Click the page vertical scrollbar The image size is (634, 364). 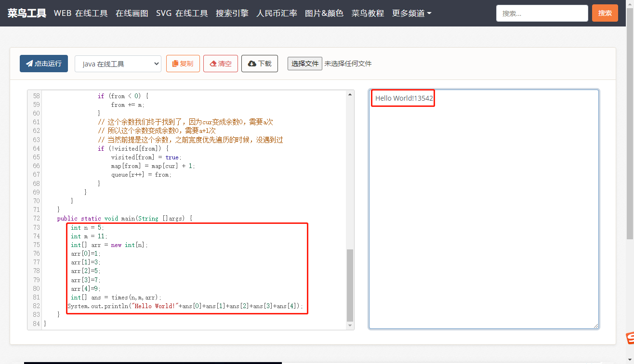point(630,123)
